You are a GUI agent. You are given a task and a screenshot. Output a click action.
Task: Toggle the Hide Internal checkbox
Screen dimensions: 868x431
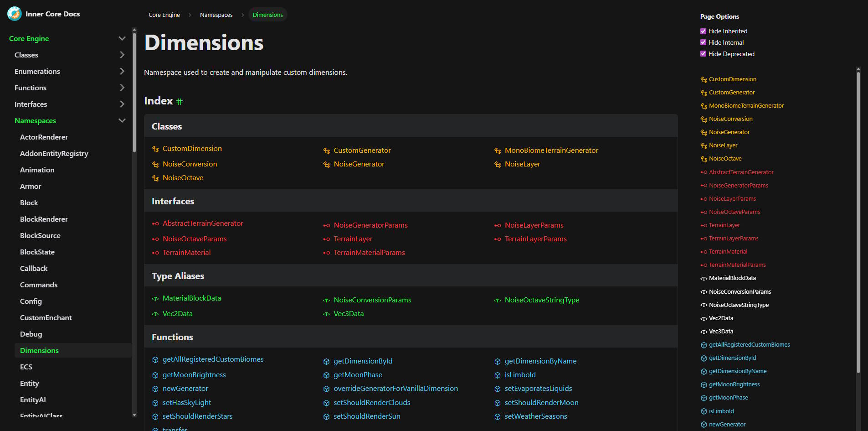coord(703,42)
